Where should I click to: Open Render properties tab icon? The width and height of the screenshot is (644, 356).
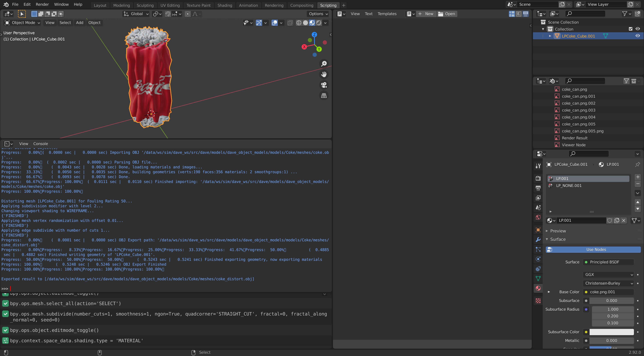pos(538,178)
